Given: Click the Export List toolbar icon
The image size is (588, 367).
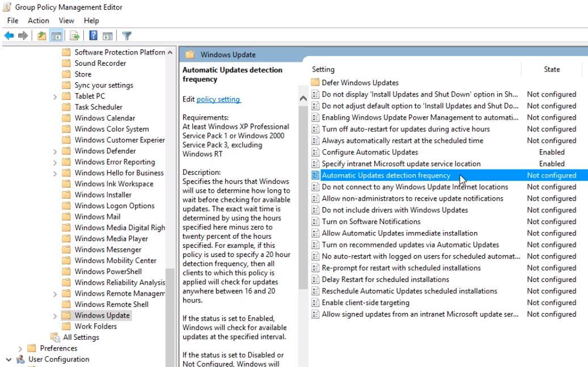Looking at the screenshot, I should [74, 36].
